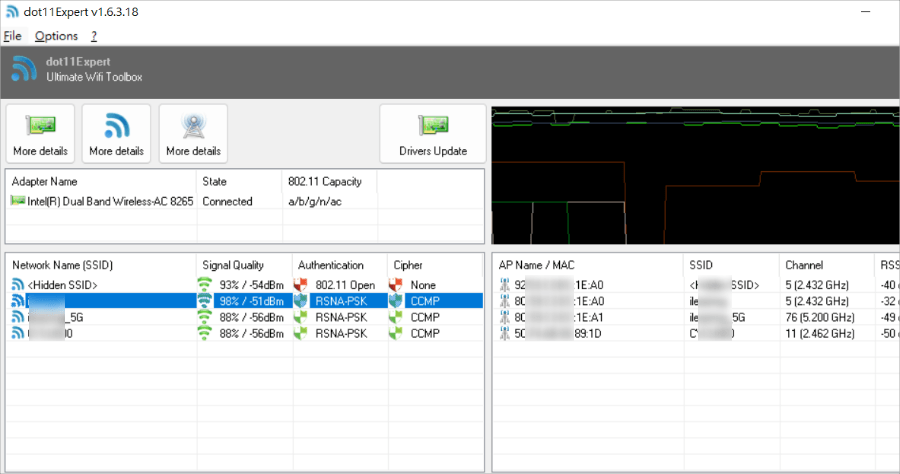
Task: Click the Network Name (SSID) column header
Action: click(102, 265)
